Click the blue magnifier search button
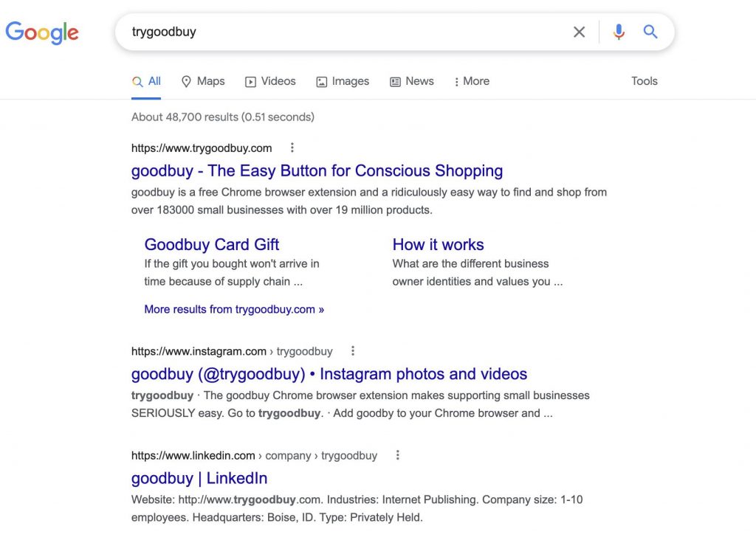The height and width of the screenshot is (543, 756). [650, 32]
